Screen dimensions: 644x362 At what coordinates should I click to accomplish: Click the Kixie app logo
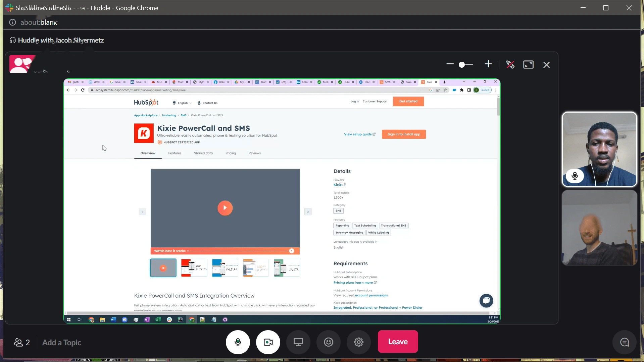[144, 133]
